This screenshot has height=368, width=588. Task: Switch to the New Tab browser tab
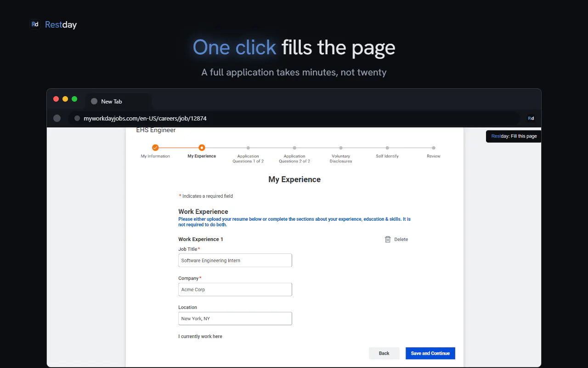pyautogui.click(x=118, y=101)
